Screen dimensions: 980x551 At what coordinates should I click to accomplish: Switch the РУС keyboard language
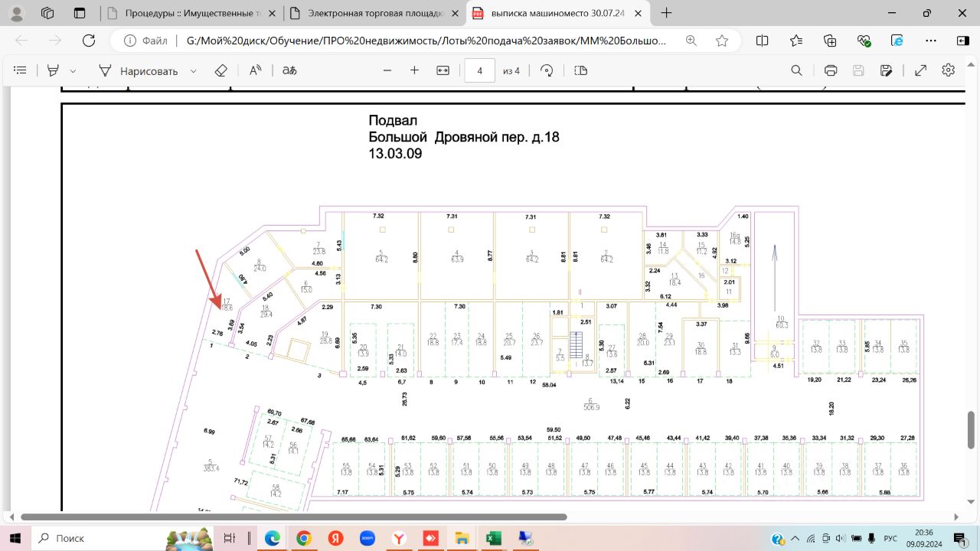point(890,538)
